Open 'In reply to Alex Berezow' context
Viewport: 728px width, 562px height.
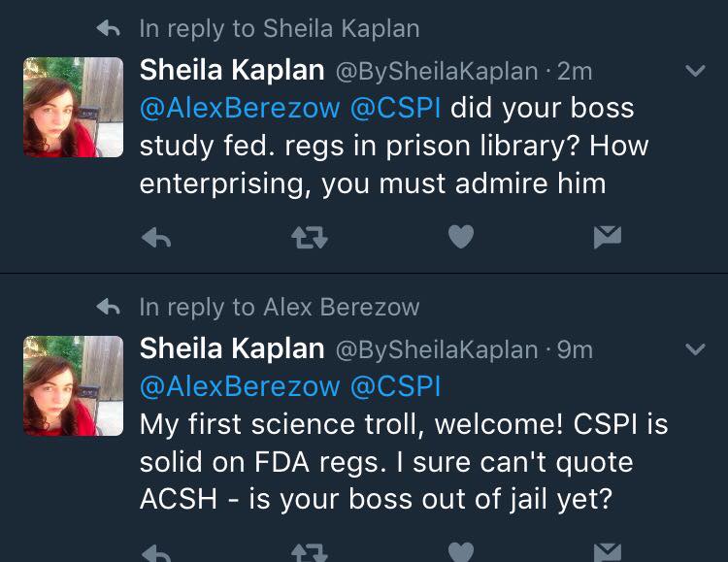click(279, 307)
